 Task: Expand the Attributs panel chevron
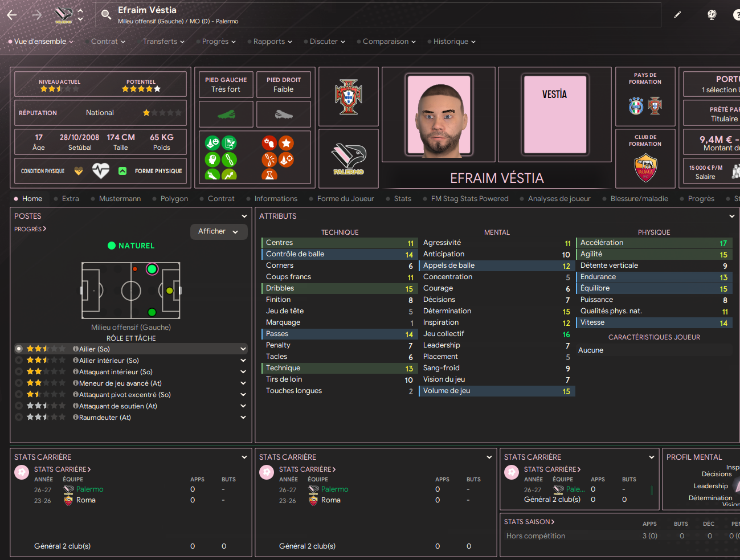click(732, 216)
